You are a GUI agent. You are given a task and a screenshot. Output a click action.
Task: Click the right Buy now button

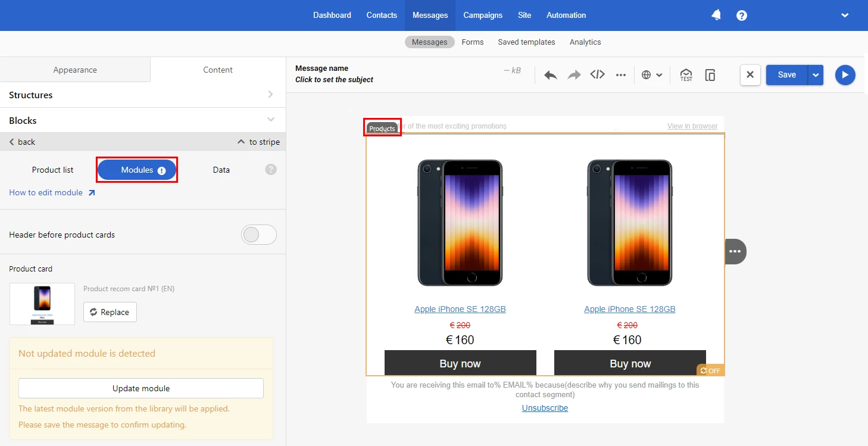click(630, 363)
